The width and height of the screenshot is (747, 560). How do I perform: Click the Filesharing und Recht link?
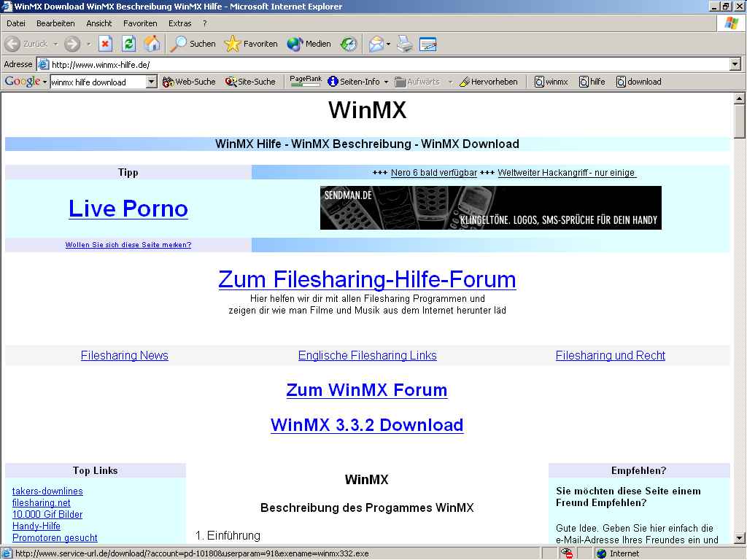pyautogui.click(x=610, y=356)
